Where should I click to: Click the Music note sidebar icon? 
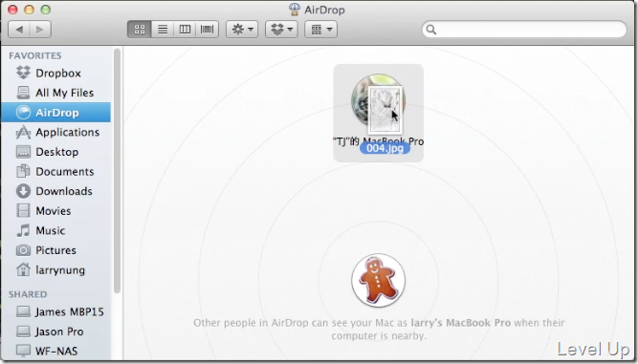(23, 230)
